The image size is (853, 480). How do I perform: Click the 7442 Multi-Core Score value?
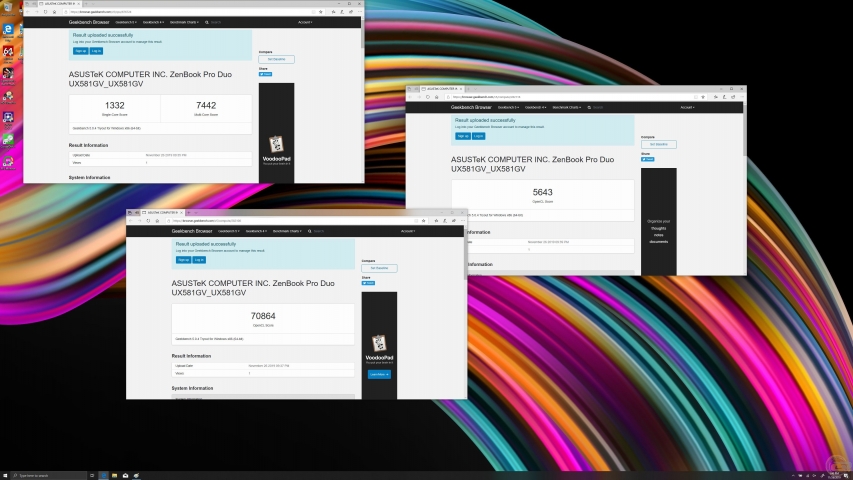pos(206,106)
